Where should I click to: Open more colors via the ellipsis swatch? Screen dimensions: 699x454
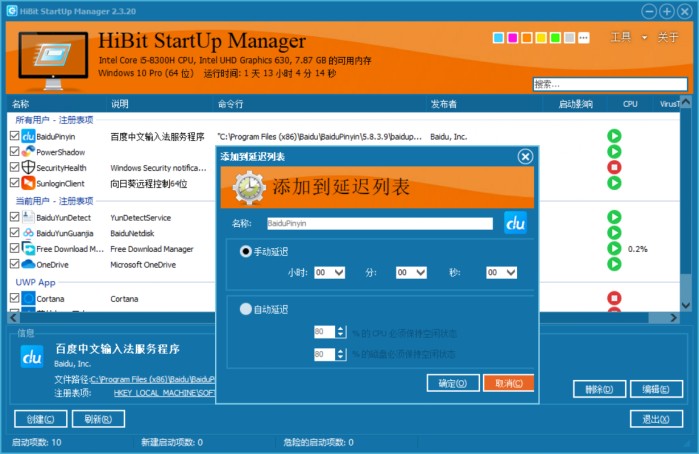[x=584, y=38]
